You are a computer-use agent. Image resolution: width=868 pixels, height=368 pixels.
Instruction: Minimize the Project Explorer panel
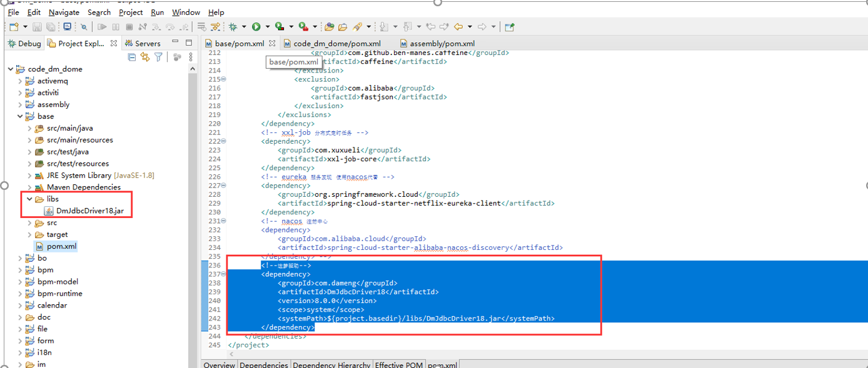coord(174,43)
